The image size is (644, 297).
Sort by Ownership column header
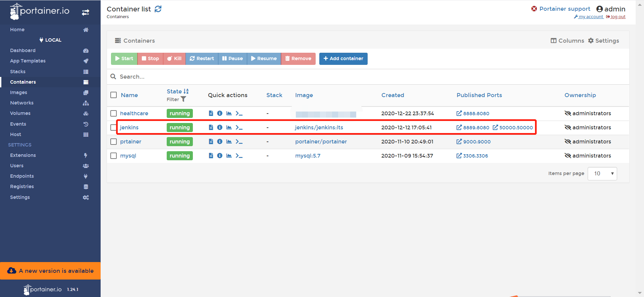(x=580, y=95)
